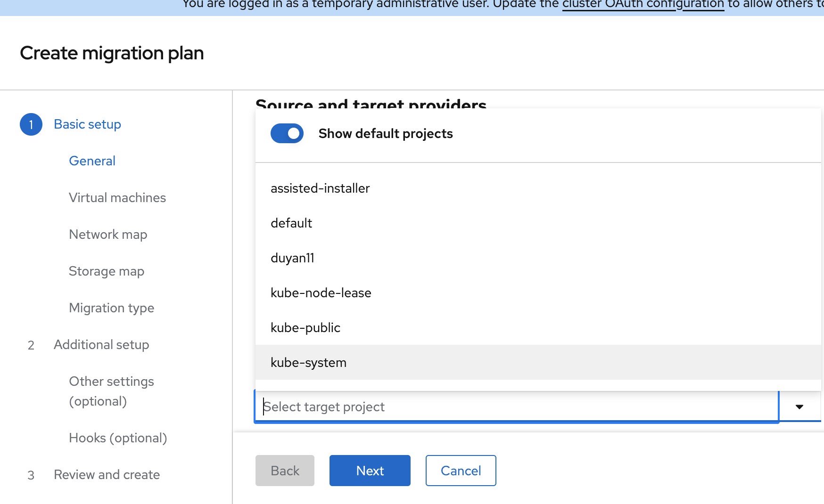Screen dimensions: 824x504
Task: Click the Select target project input field
Action: (516, 407)
